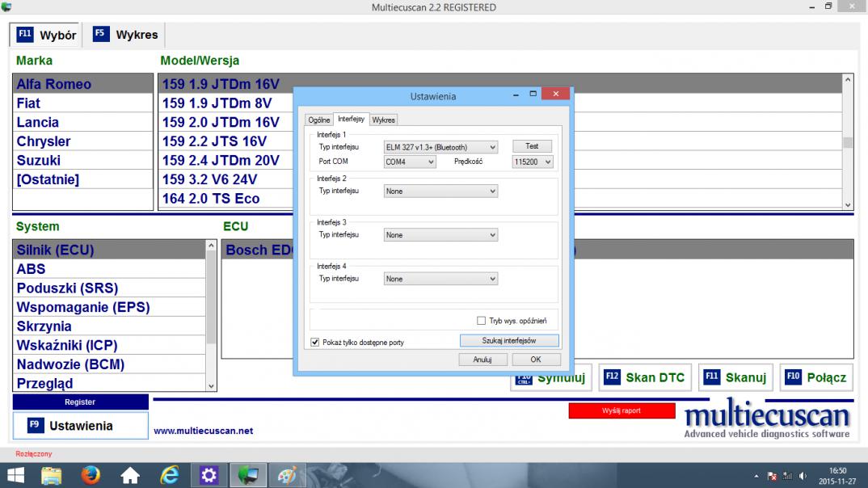Open the purple gear settings taskbar app
The width and height of the screenshot is (868, 488).
pyautogui.click(x=209, y=475)
